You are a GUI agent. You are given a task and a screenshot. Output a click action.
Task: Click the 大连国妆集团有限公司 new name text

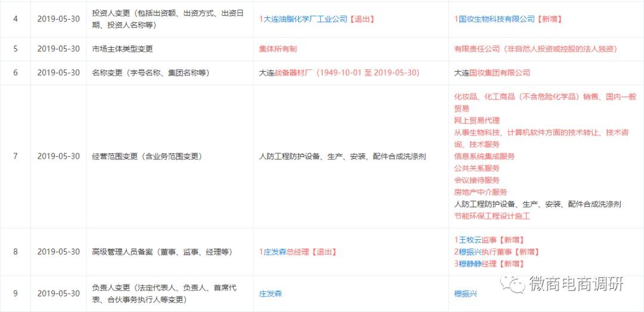[492, 73]
